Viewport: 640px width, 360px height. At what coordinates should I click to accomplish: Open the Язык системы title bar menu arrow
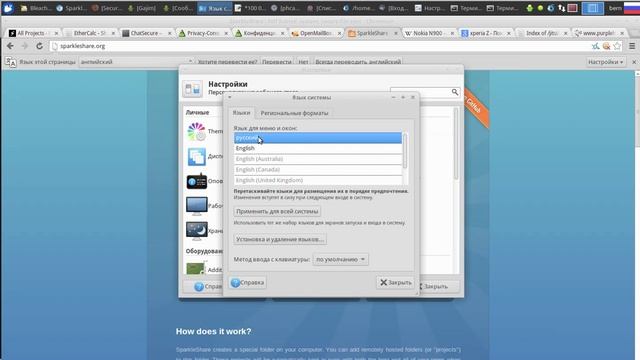(229, 97)
